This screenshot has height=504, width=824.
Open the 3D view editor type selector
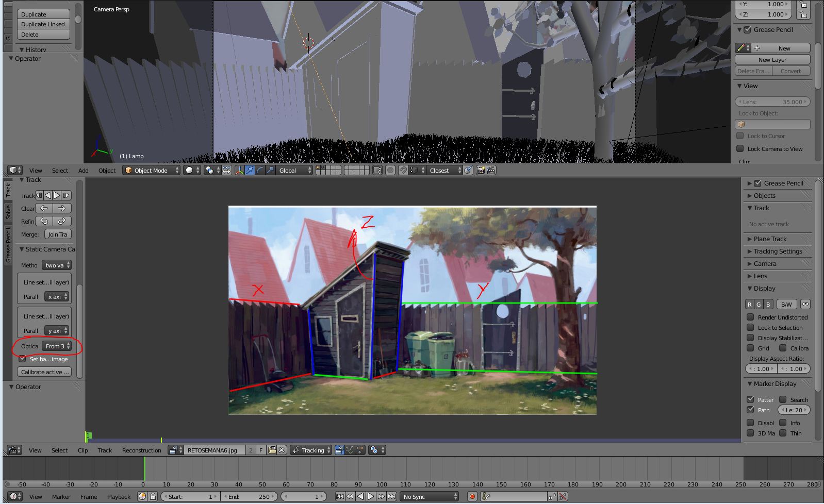(x=15, y=170)
